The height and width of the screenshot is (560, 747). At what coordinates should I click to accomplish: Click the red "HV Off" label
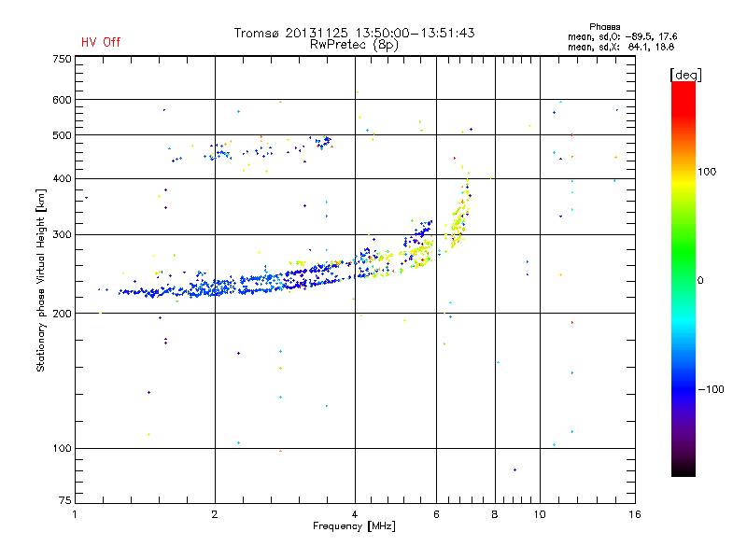pos(101,42)
